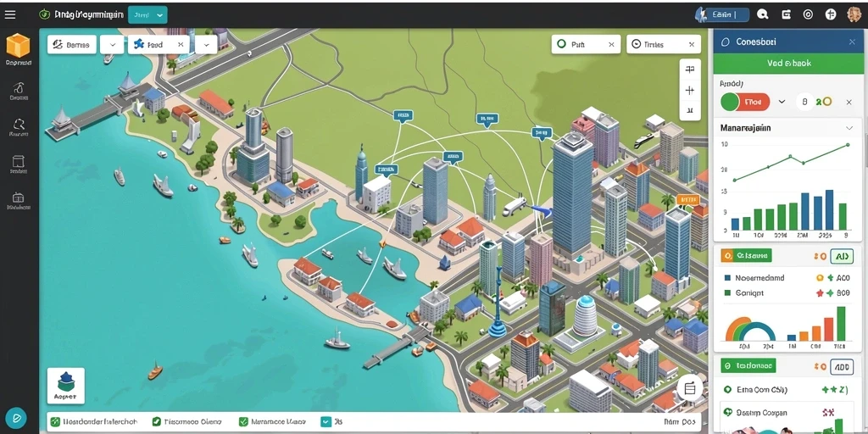Screen dimensions: 868x434
Task: Click the teal pencil edit button
Action: (x=15, y=417)
